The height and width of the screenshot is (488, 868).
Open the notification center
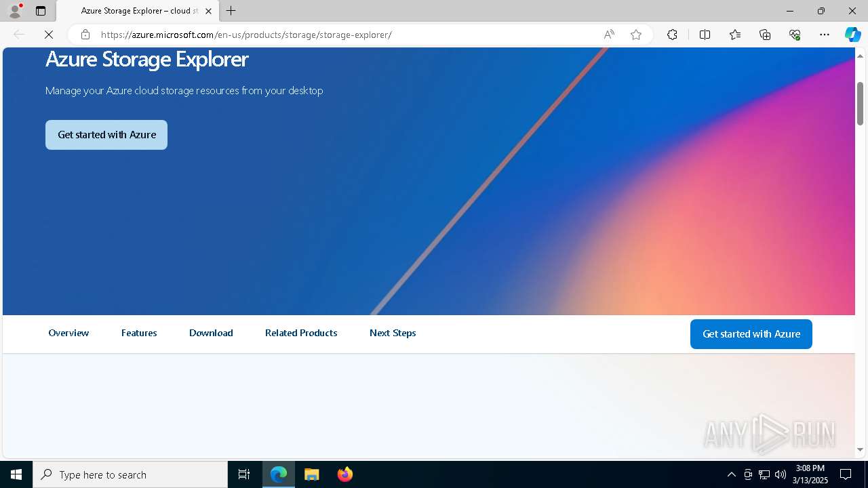846,474
